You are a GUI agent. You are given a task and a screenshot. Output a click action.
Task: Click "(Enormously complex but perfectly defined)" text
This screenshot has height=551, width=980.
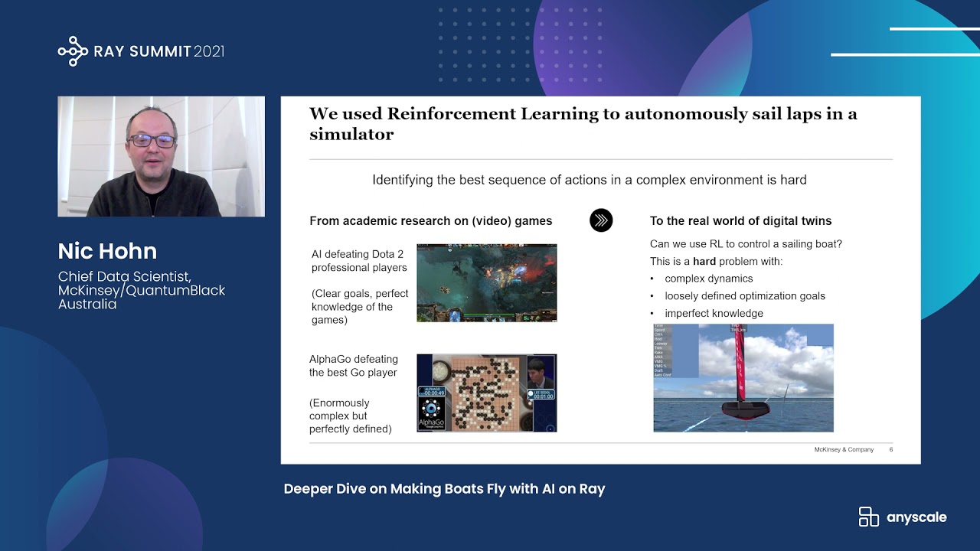tap(350, 416)
